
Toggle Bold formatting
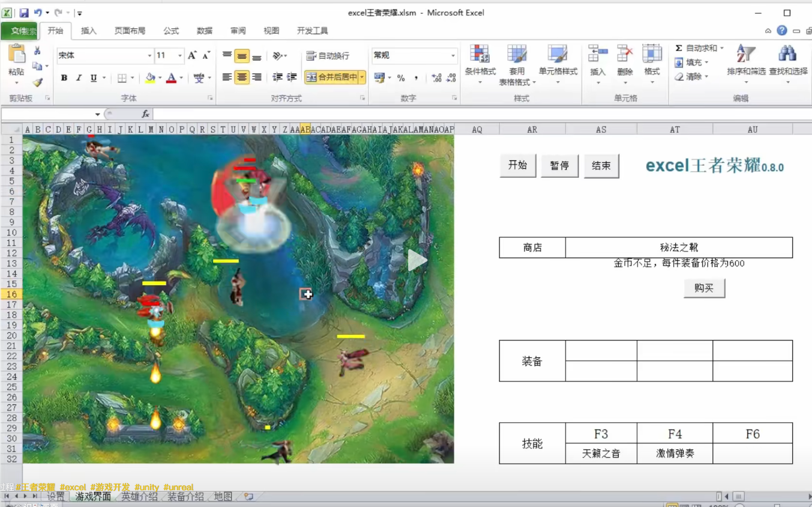[x=64, y=78]
